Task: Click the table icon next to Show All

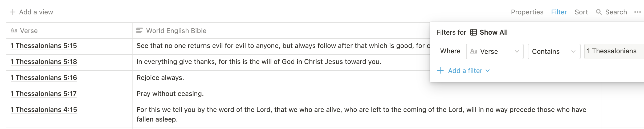Action: (x=474, y=32)
